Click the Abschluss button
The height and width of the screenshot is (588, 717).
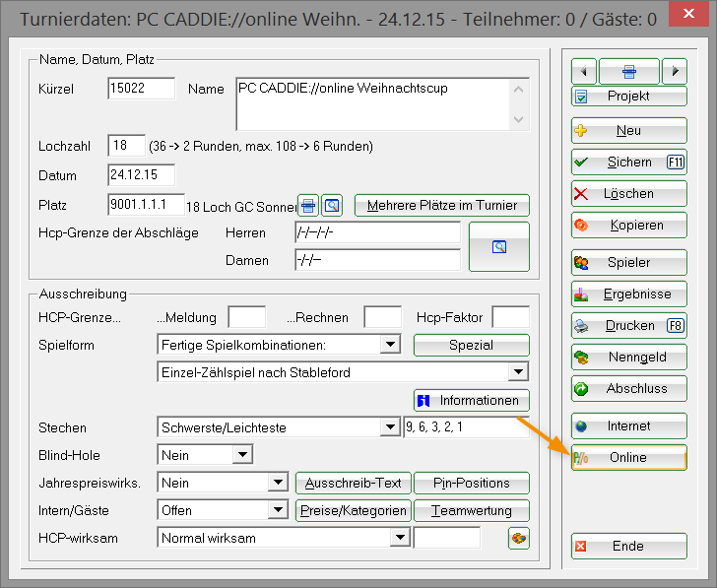(628, 389)
